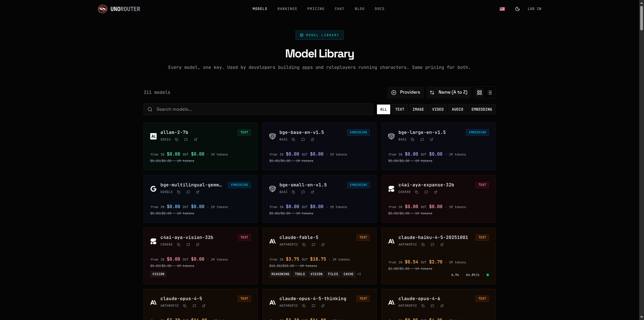Focus the Search models field
The width and height of the screenshot is (644, 320).
[x=258, y=109]
